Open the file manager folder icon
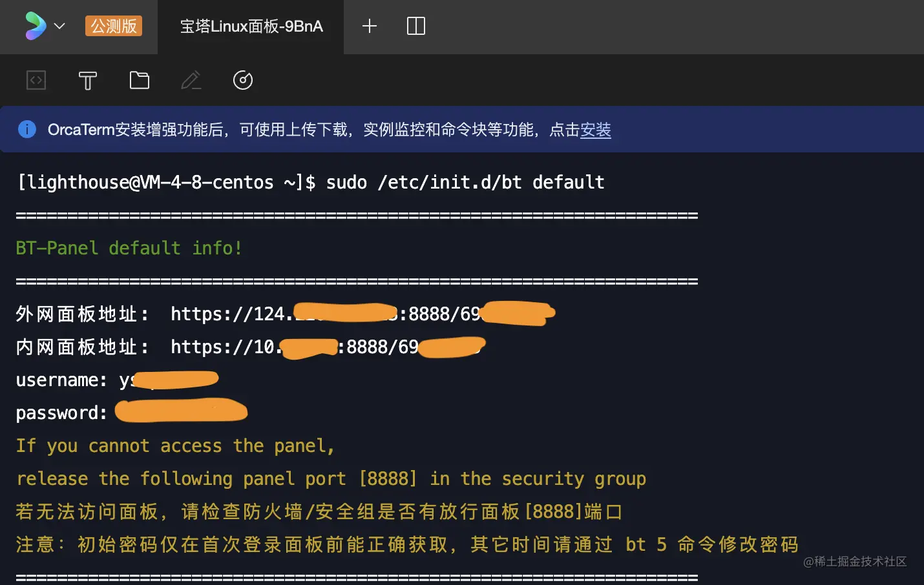This screenshot has width=924, height=585. coord(139,80)
